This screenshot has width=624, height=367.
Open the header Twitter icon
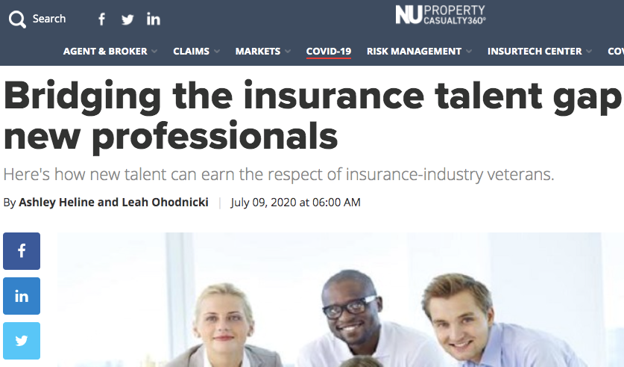pos(127,20)
